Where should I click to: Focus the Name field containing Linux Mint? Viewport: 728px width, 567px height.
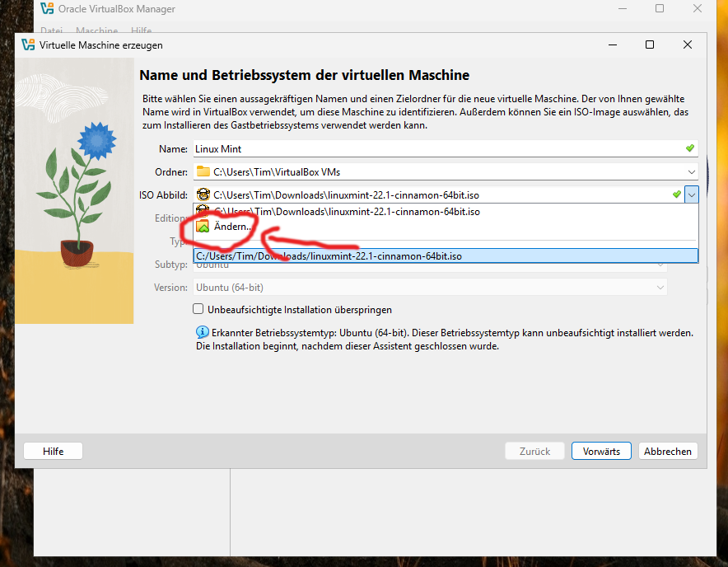coord(446,148)
